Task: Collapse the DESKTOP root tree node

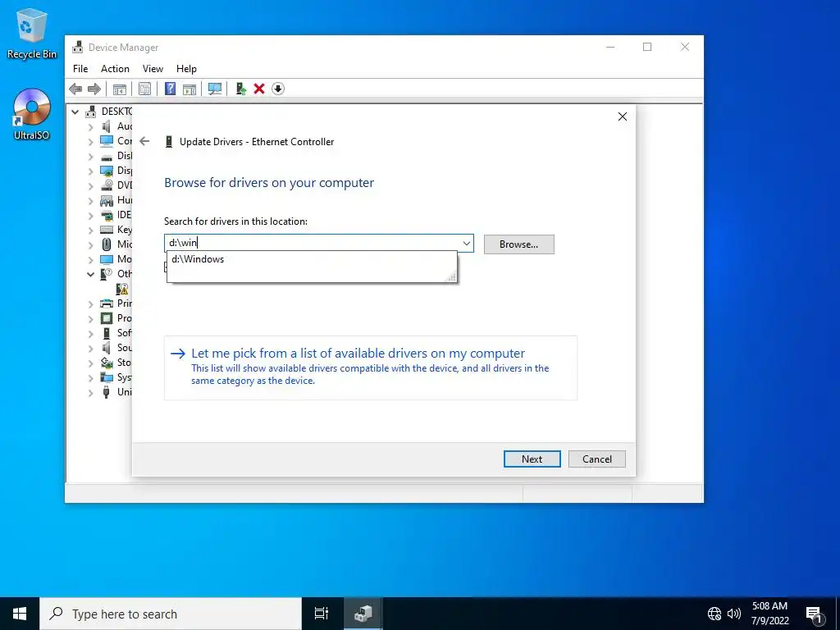Action: [75, 112]
